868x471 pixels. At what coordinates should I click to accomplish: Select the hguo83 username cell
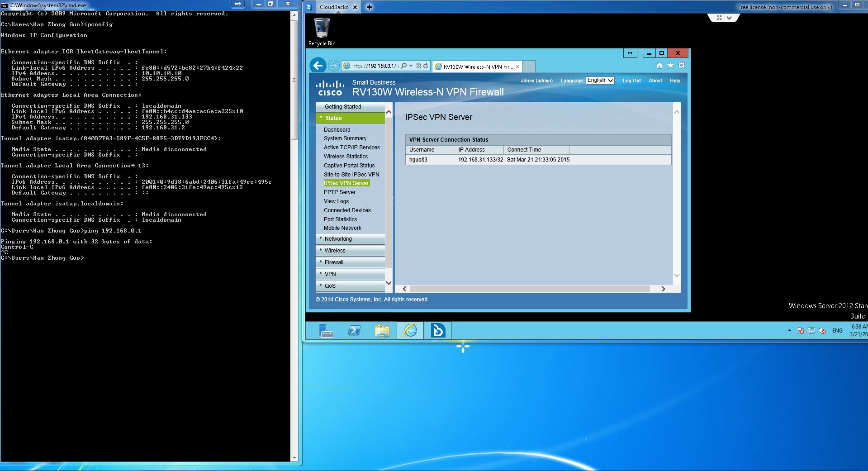pos(418,160)
